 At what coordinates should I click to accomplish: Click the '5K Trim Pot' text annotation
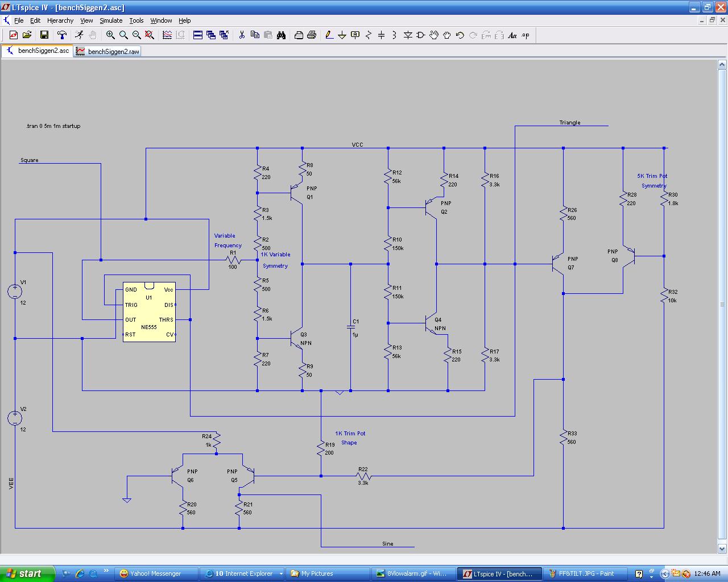pos(652,176)
